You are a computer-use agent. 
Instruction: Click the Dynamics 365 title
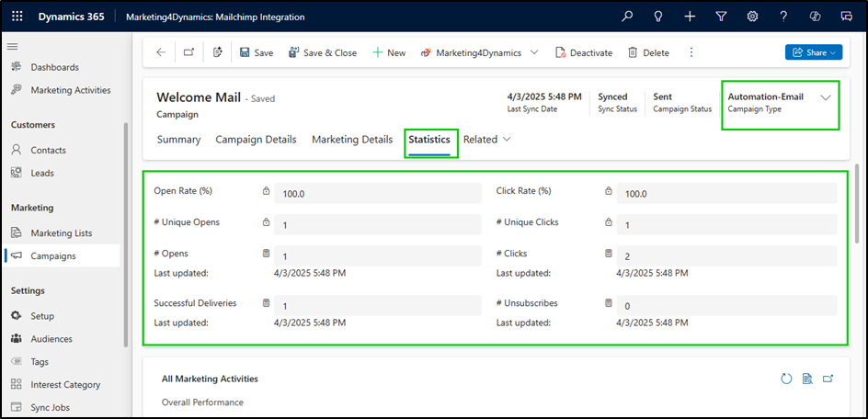click(x=72, y=17)
